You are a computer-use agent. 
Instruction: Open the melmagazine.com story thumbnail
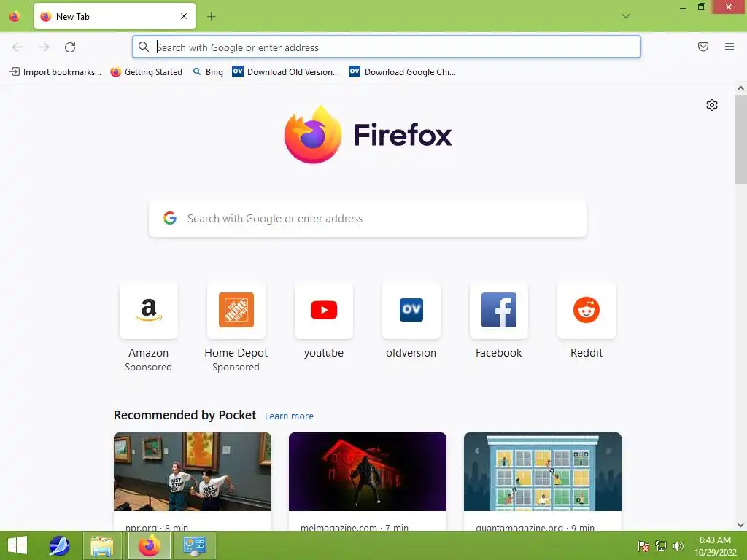pyautogui.click(x=368, y=472)
